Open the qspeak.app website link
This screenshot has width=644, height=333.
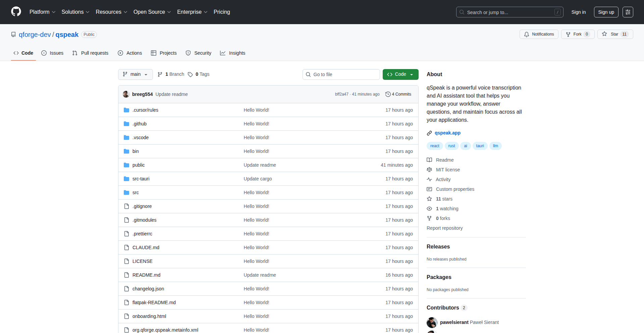tap(447, 133)
